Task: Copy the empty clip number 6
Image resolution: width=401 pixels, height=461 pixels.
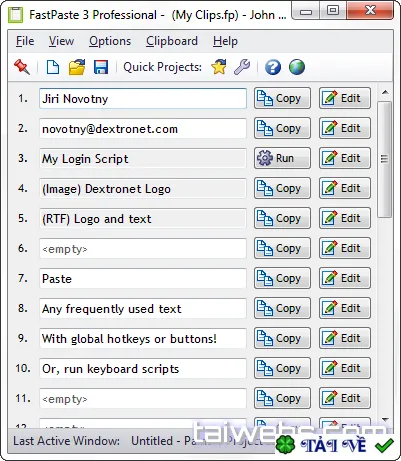Action: tap(282, 248)
